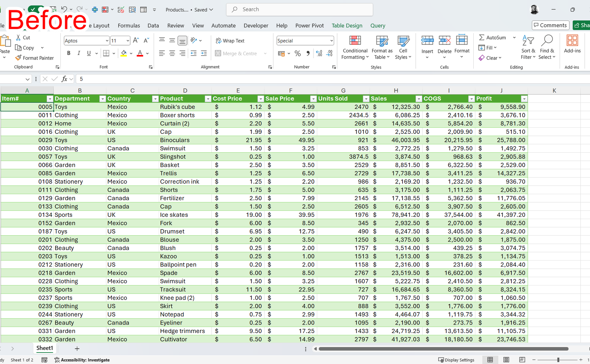Click the zoom slider handle
This screenshot has width=590, height=364.
pos(558,360)
